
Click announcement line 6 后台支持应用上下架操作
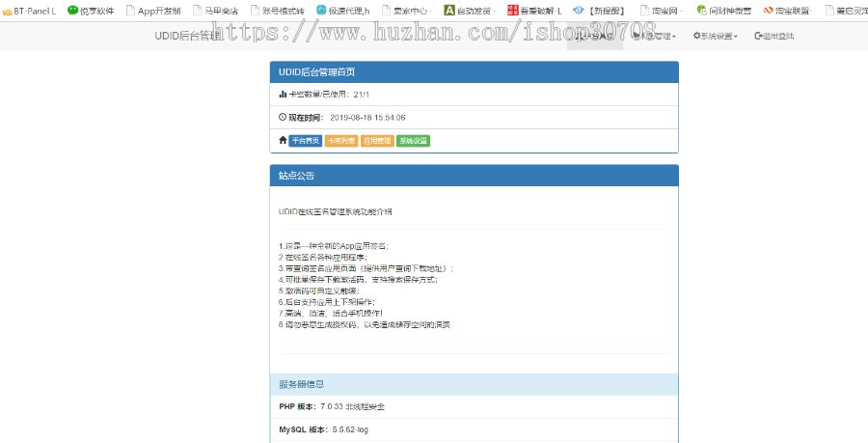tap(327, 302)
